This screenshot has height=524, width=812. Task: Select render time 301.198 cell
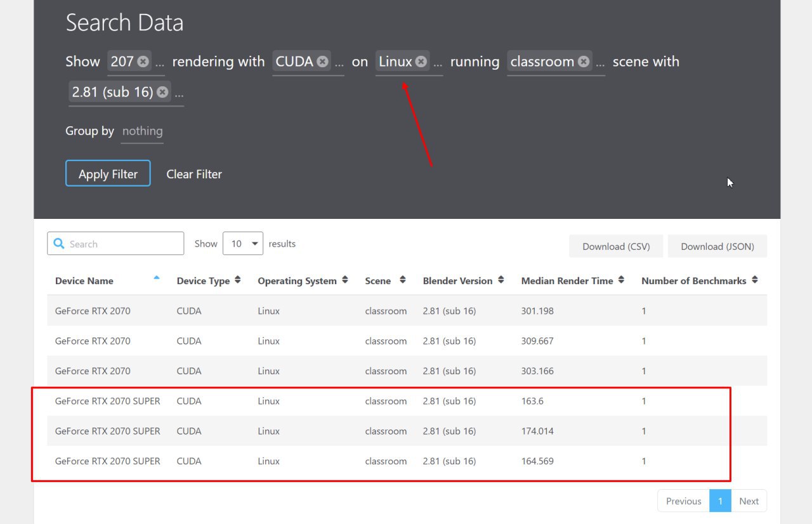tap(537, 311)
